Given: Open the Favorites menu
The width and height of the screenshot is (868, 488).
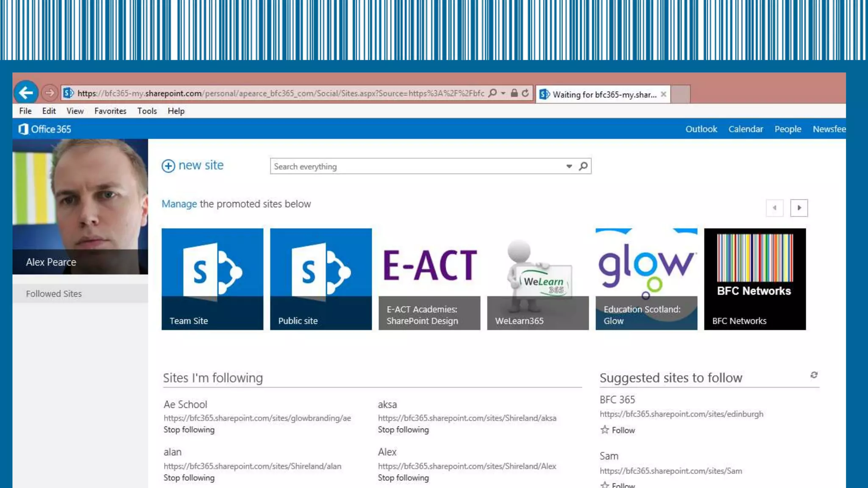Looking at the screenshot, I should pos(110,111).
